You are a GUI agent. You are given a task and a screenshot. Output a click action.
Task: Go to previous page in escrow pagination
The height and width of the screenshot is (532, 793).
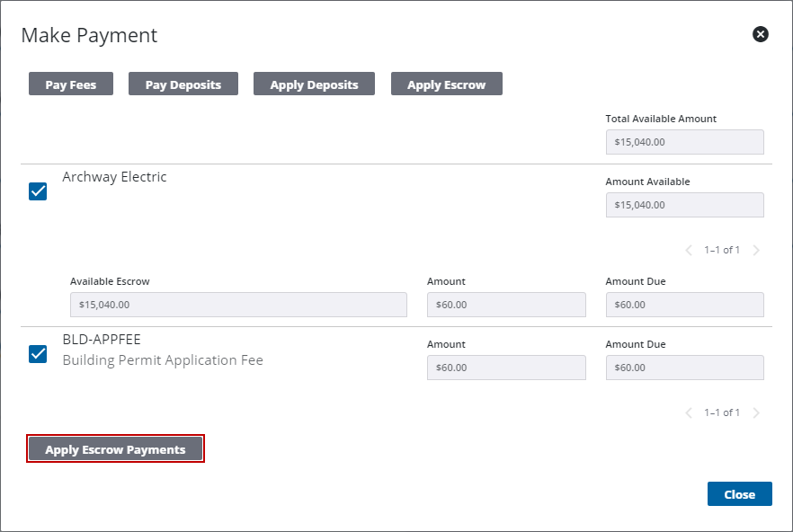690,250
